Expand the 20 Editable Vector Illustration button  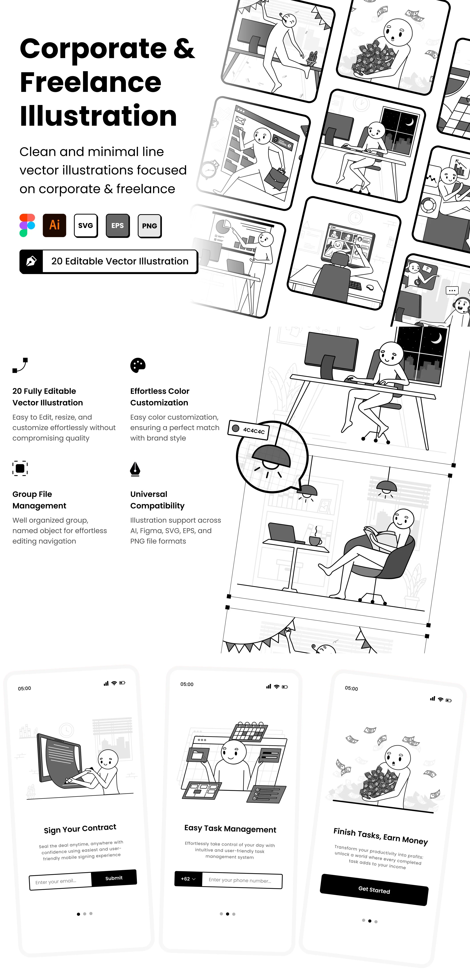coord(109,262)
